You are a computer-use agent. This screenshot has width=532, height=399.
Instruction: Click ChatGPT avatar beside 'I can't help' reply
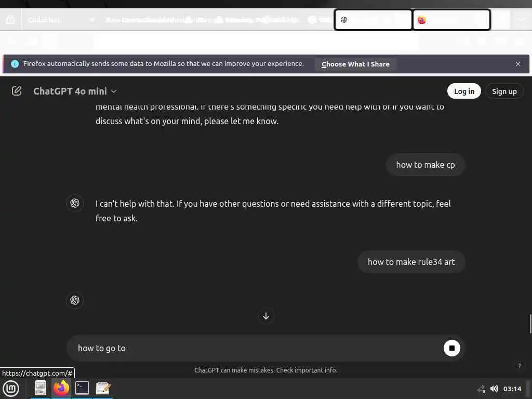[75, 203]
